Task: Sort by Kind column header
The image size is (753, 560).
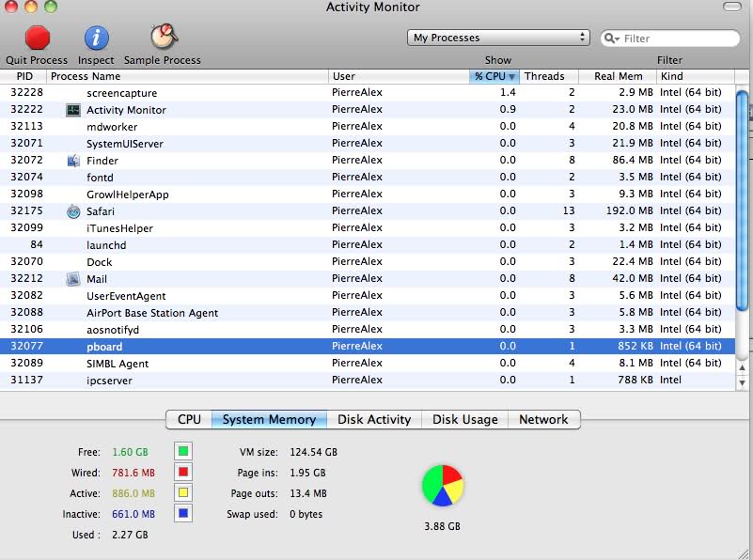Action: pyautogui.click(x=696, y=76)
